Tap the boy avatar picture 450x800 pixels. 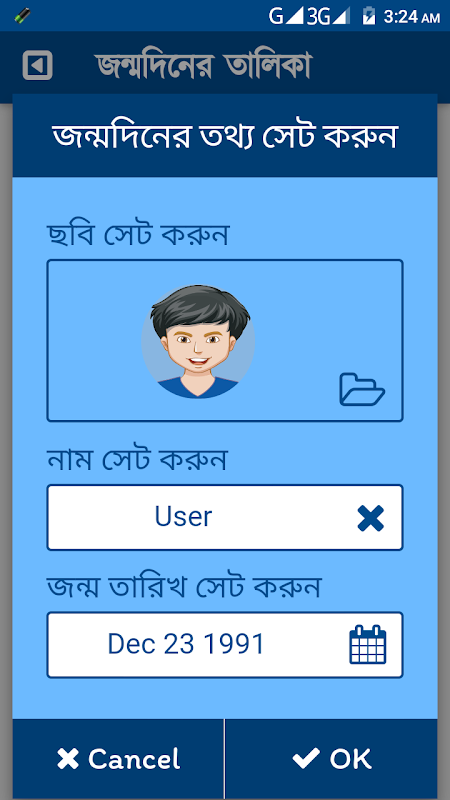click(198, 341)
